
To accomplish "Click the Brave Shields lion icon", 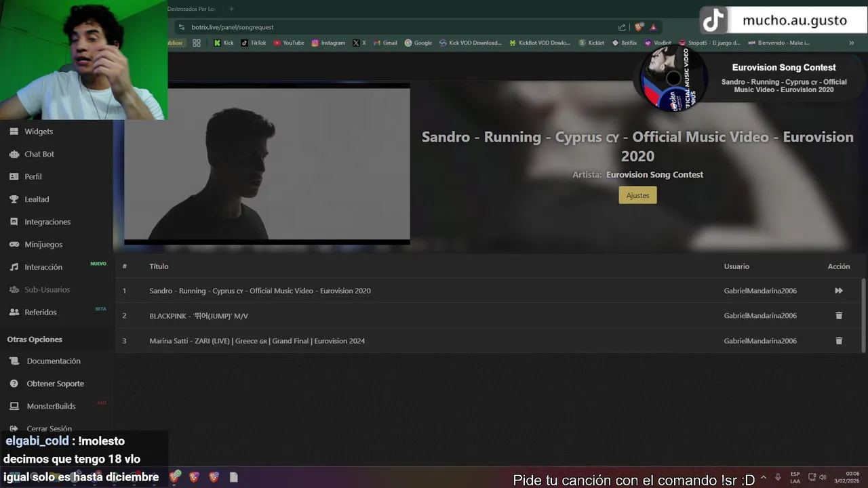I will [639, 27].
